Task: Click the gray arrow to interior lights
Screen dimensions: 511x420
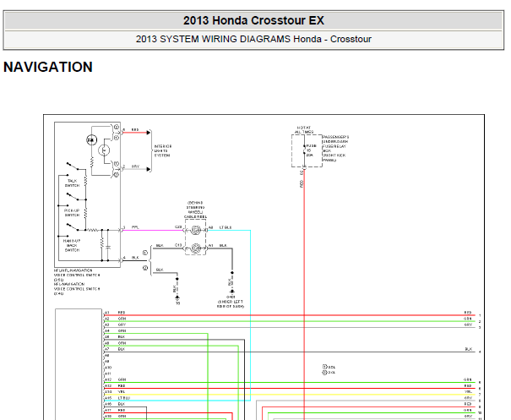Action: coord(149,169)
